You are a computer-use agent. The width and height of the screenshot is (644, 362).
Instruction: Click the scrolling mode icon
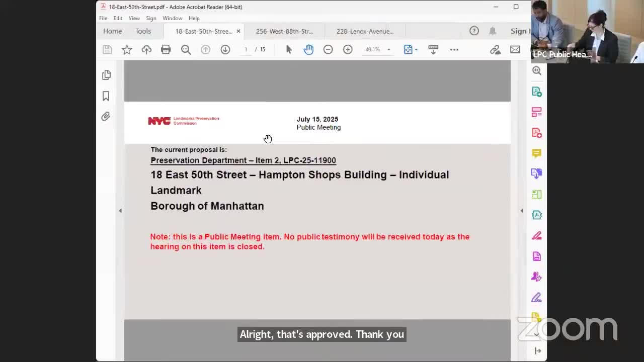pyautogui.click(x=433, y=49)
